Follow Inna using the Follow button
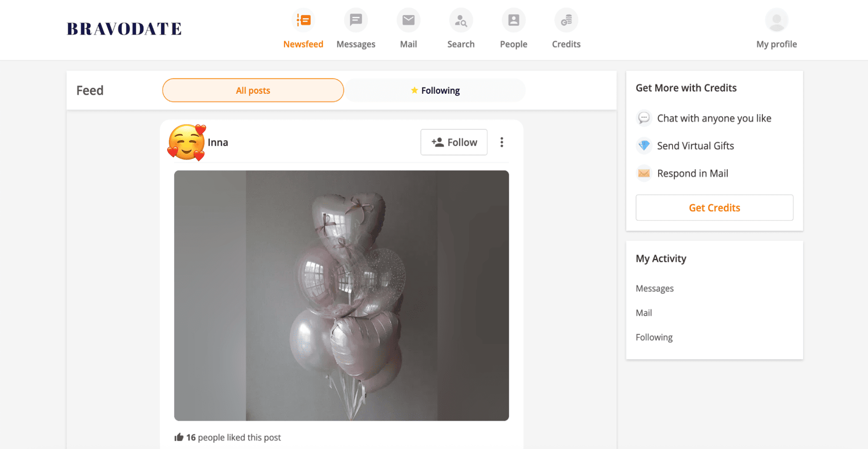 (453, 142)
